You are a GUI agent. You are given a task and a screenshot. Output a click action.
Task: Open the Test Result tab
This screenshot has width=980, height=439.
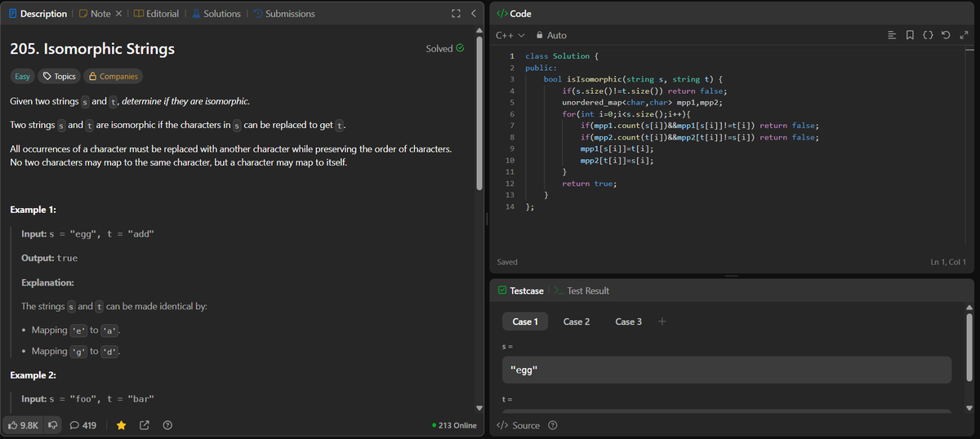(582, 290)
